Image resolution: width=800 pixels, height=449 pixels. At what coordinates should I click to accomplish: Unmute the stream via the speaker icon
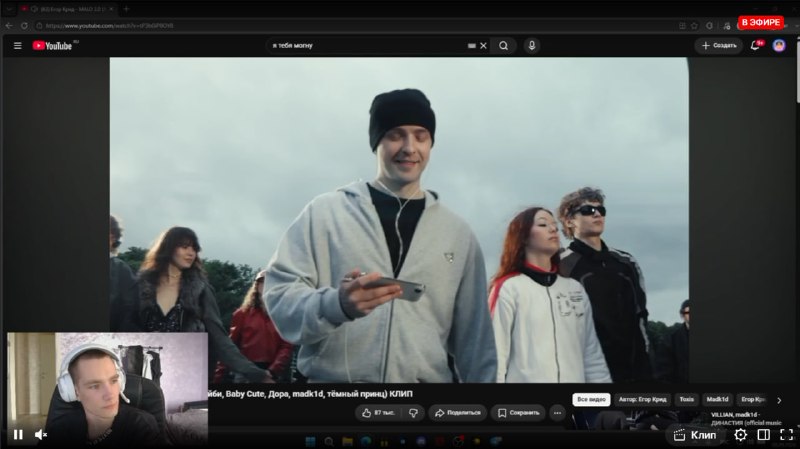point(41,435)
